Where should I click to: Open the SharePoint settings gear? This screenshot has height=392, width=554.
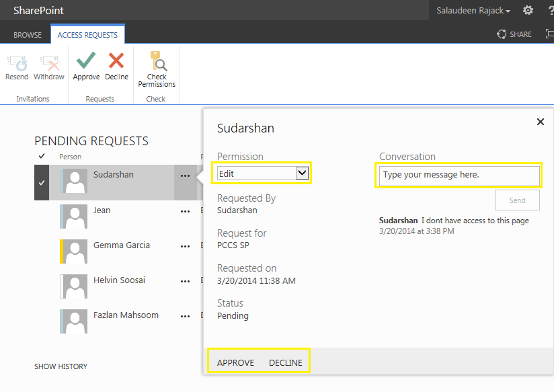coord(528,10)
